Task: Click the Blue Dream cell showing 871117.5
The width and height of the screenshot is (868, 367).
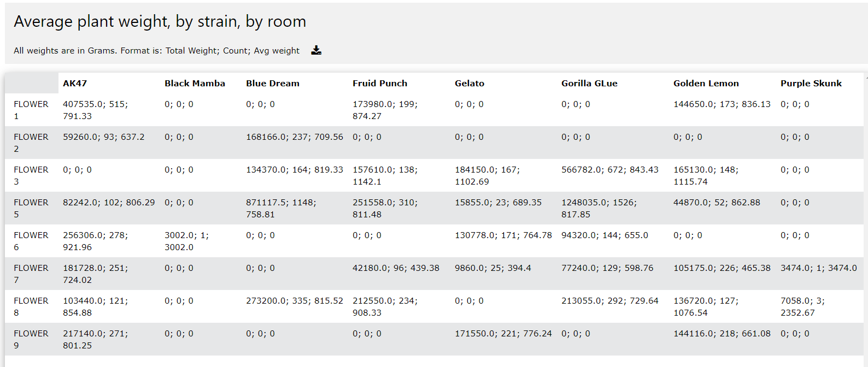Action: click(280, 208)
